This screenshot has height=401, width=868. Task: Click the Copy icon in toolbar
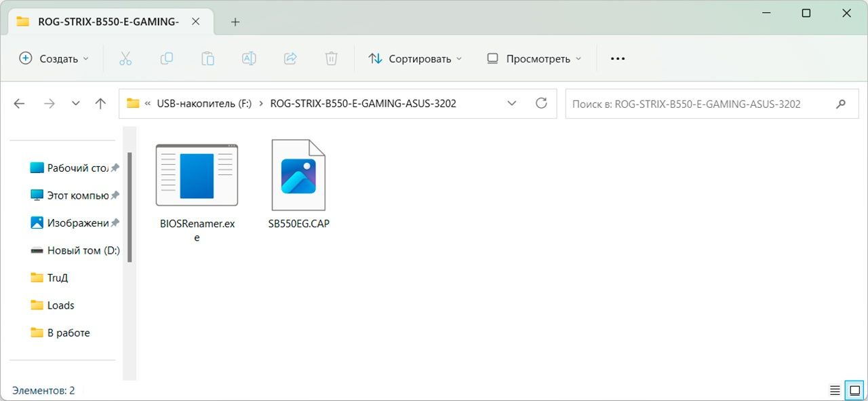pos(167,59)
